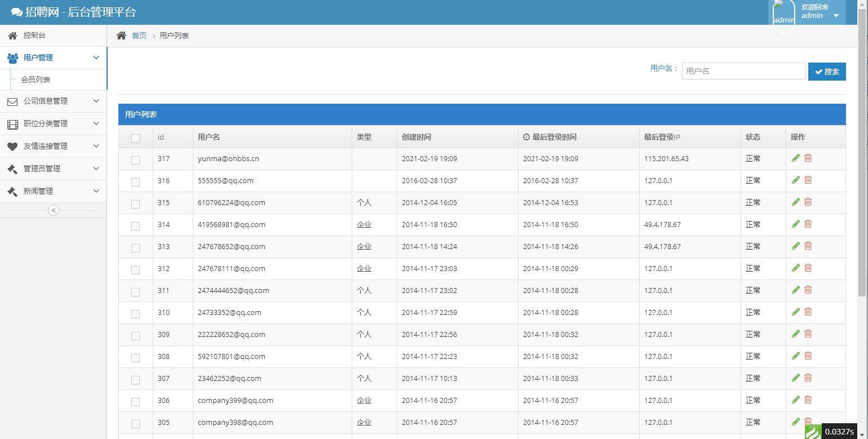Image resolution: width=868 pixels, height=439 pixels.
Task: Click the clock icon beside 最后登录时间
Action: point(526,136)
